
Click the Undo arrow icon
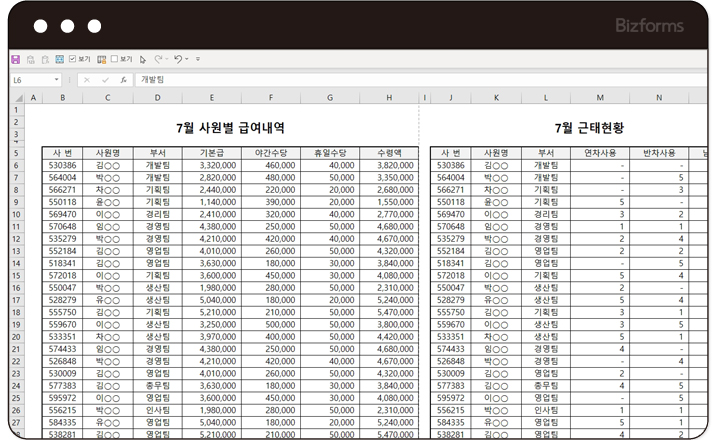point(177,59)
